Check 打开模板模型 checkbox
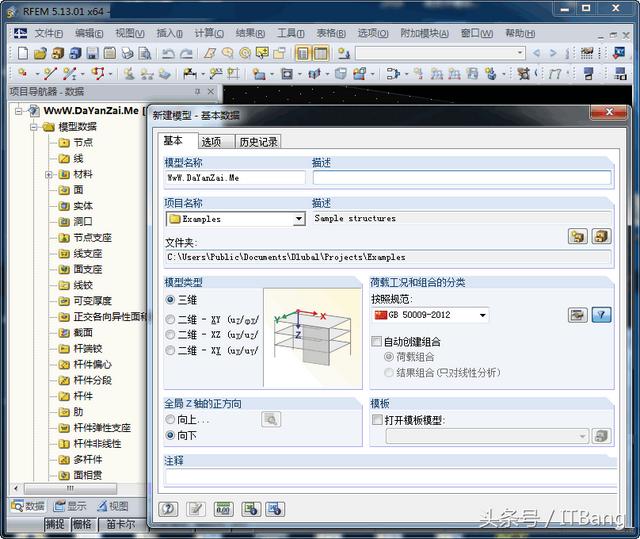 [x=377, y=420]
